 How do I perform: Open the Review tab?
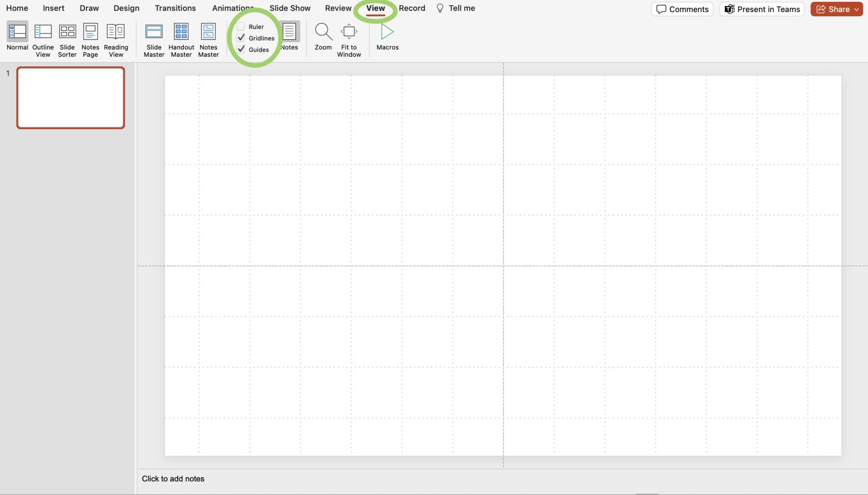pyautogui.click(x=338, y=8)
